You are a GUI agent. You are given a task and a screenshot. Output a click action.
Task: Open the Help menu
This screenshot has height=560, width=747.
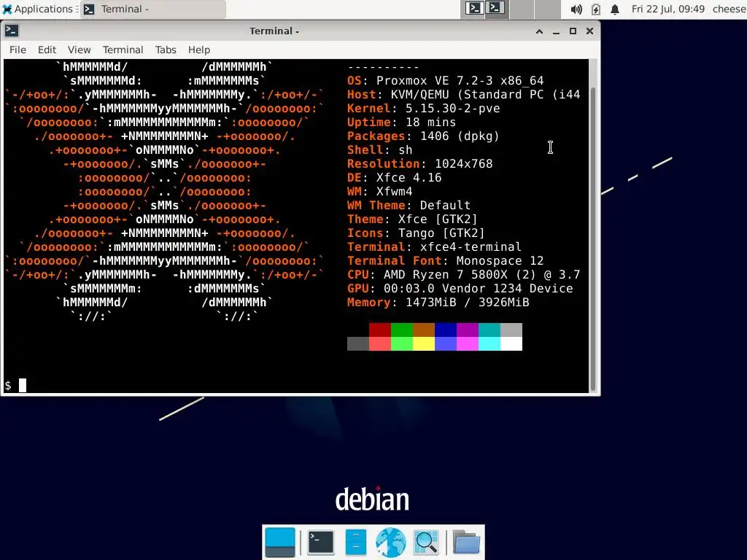pos(198,50)
